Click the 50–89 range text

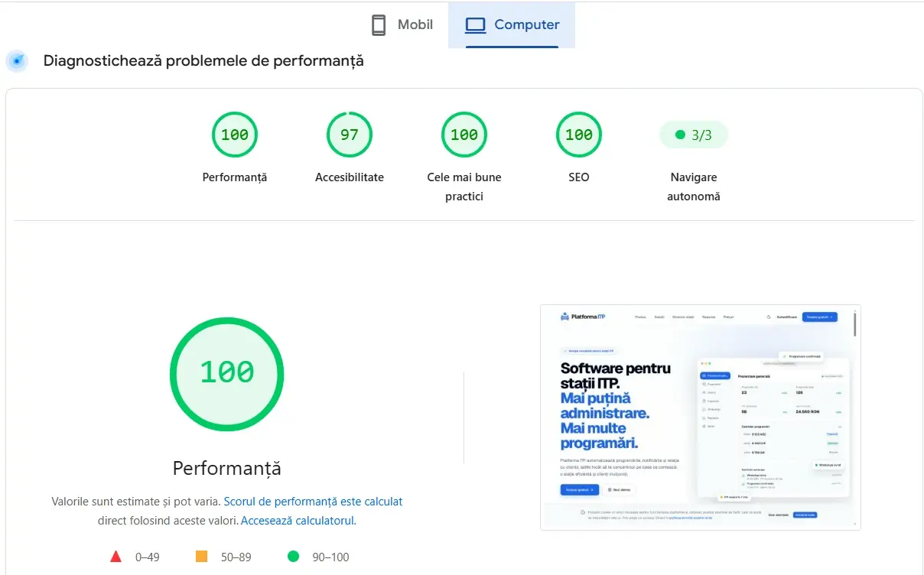point(236,557)
